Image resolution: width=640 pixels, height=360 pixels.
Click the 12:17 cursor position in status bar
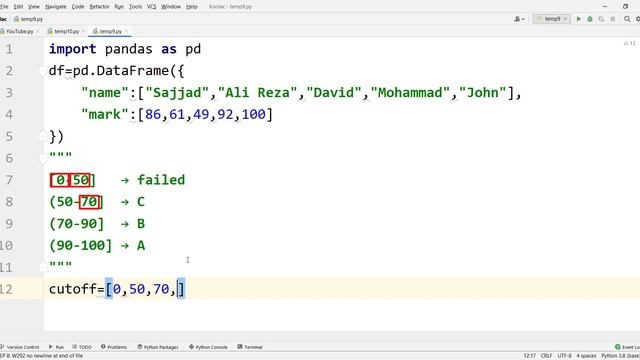tap(529, 356)
